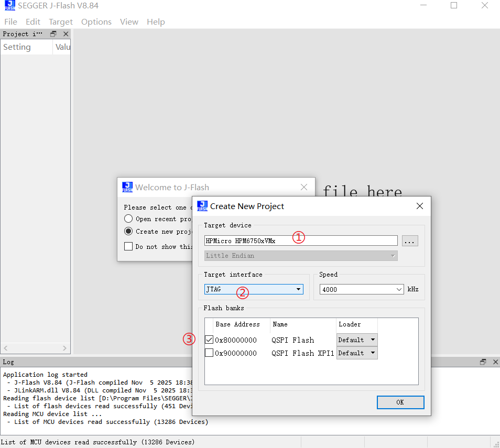The height and width of the screenshot is (448, 500).
Task: Open Loader dropdown for QSPI Flash row
Action: click(x=357, y=340)
